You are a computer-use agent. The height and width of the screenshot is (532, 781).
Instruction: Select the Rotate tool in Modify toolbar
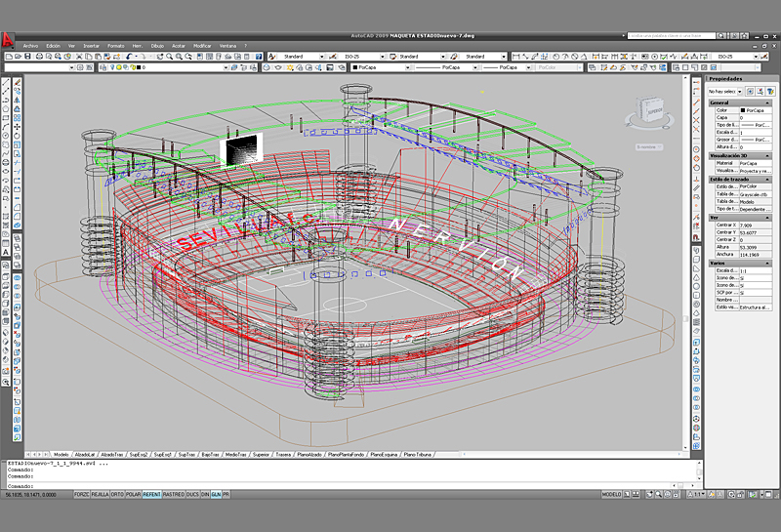click(17, 136)
